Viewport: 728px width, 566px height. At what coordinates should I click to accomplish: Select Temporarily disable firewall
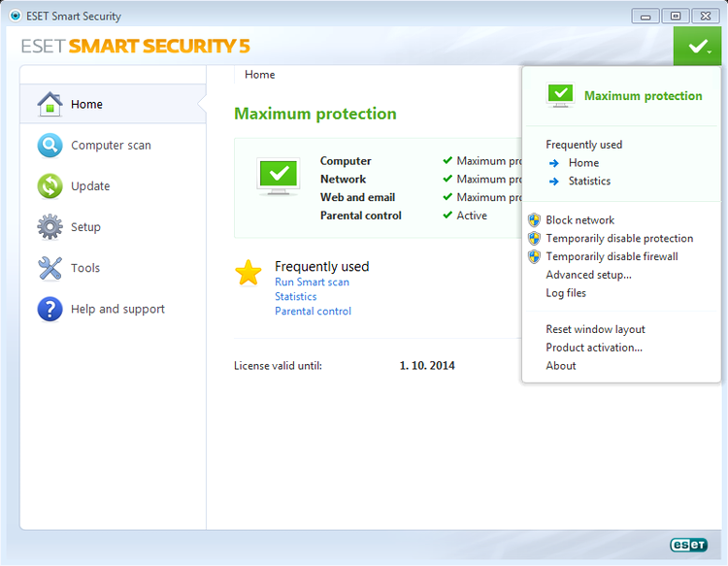click(612, 256)
